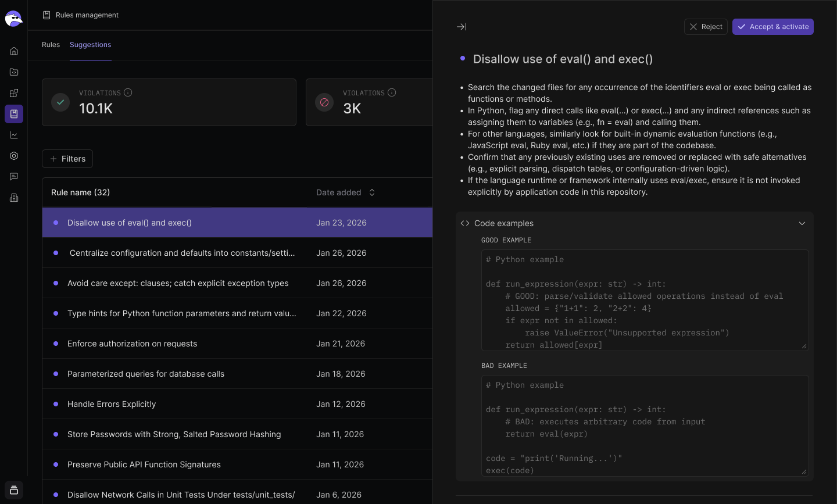Open the code repositories folder icon
Image resolution: width=837 pixels, height=504 pixels.
(14, 72)
